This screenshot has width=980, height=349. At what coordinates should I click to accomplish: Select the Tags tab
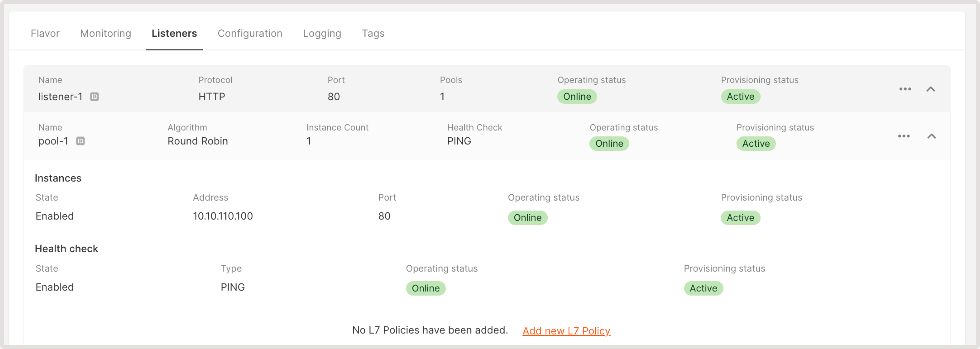[373, 33]
